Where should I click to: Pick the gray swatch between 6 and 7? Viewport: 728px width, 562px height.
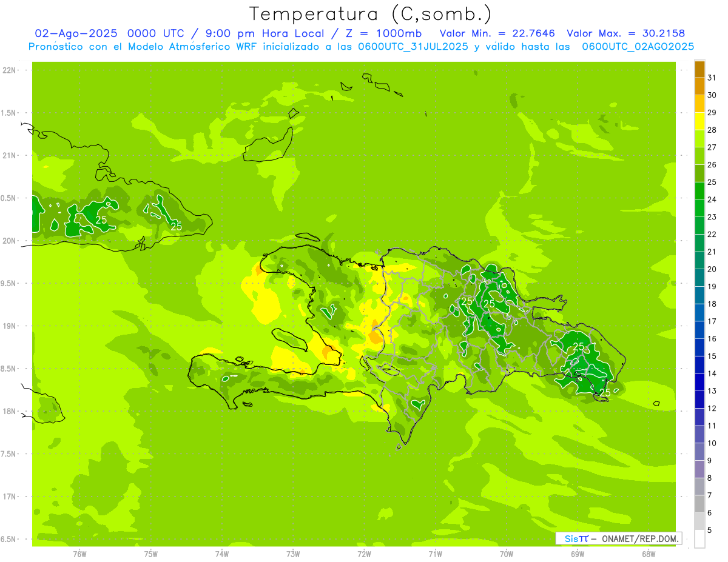pos(699,504)
